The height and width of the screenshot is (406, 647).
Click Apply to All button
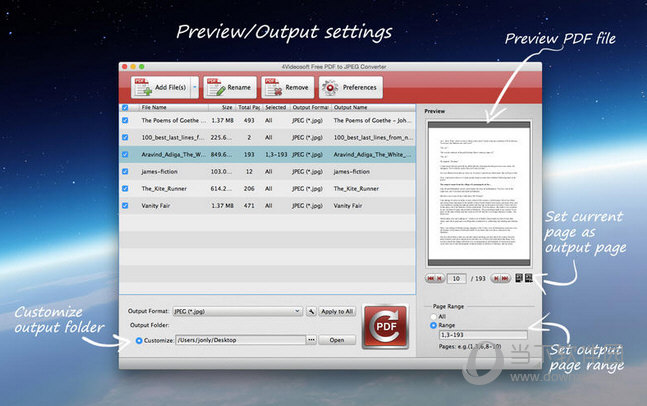337,311
